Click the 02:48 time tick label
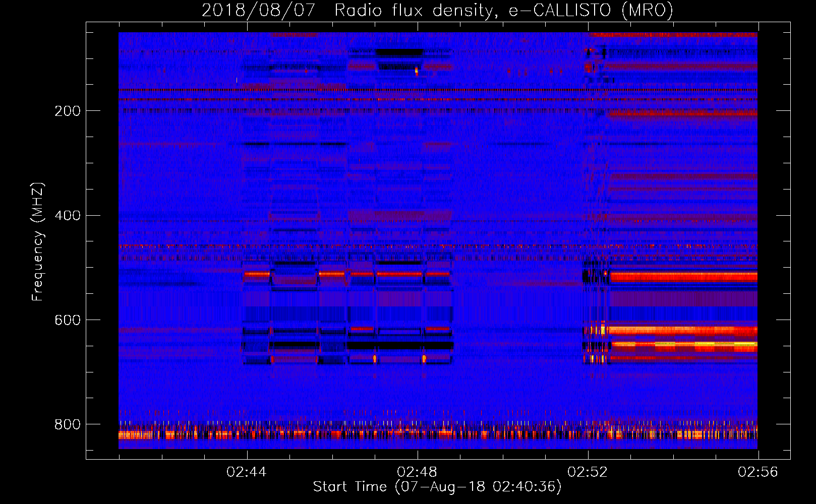Screen dimensions: 816x504 pyautogui.click(x=417, y=472)
